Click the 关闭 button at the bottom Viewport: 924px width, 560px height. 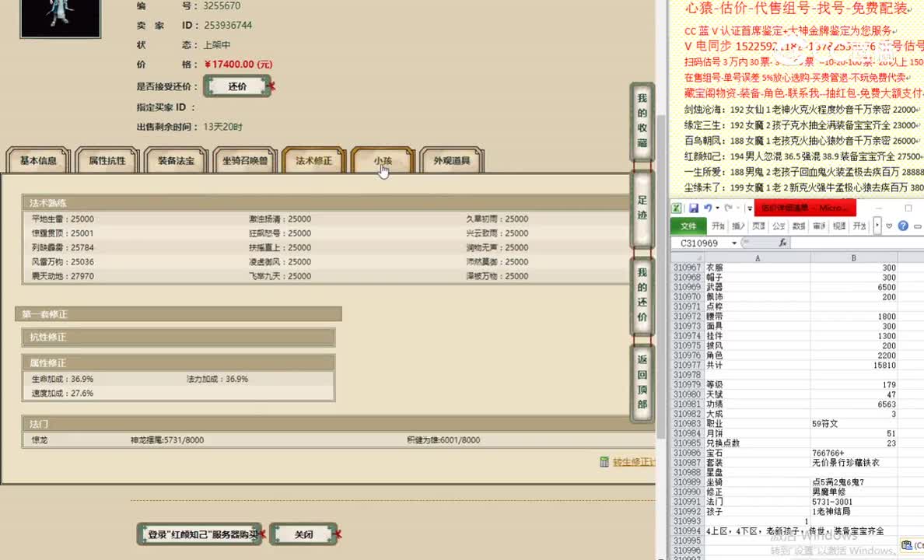pos(303,534)
